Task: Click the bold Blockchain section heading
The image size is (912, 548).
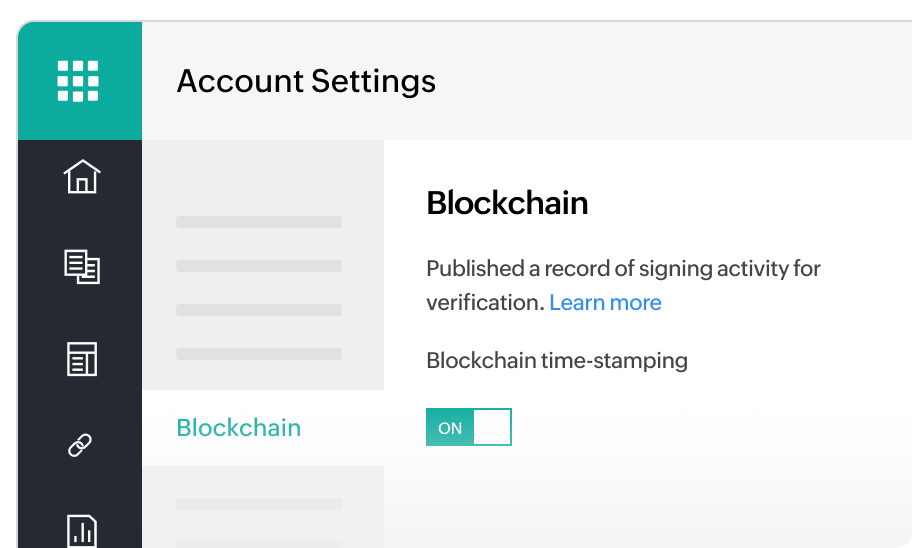Action: click(x=507, y=203)
